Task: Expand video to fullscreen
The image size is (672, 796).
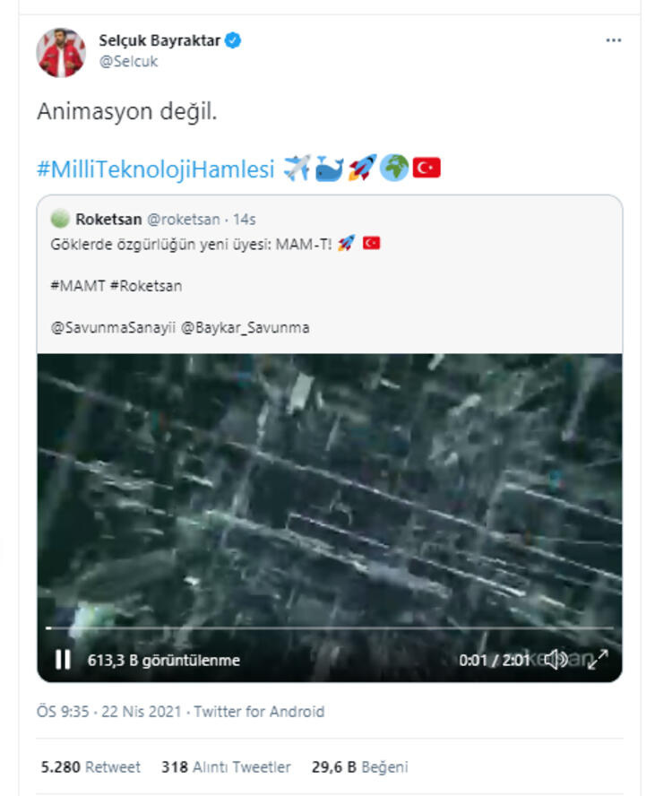Action: [598, 660]
